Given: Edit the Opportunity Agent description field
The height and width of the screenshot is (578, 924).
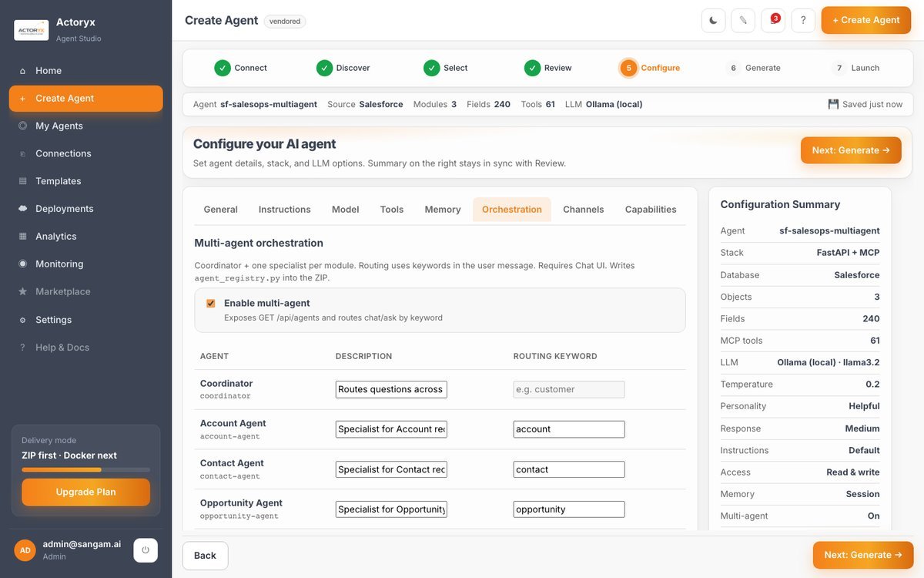Looking at the screenshot, I should click(x=391, y=509).
